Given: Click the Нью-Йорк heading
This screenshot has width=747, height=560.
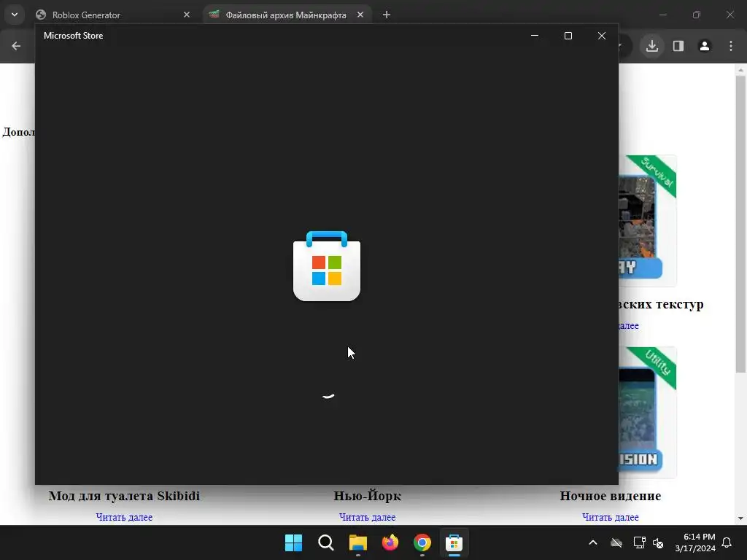Looking at the screenshot, I should tap(368, 496).
